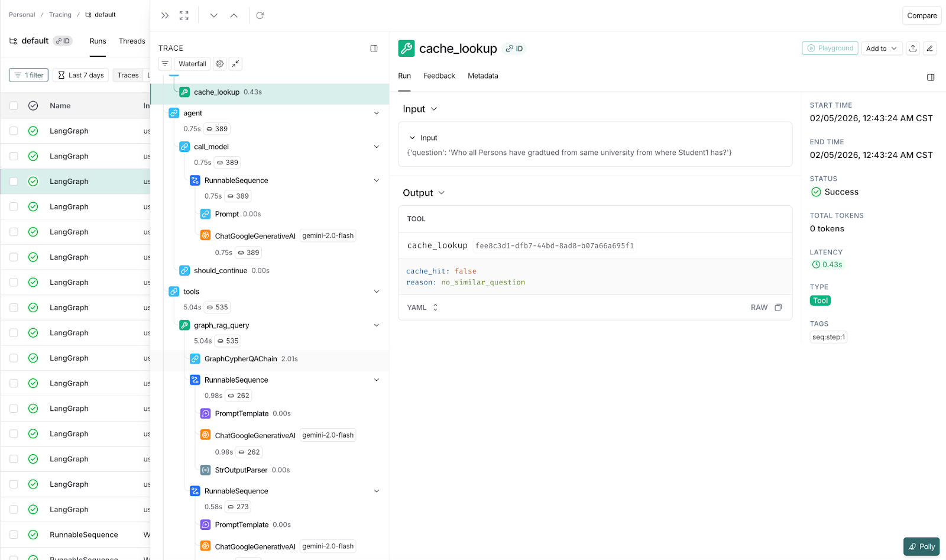
Task: Click the edit pencil icon
Action: (929, 48)
